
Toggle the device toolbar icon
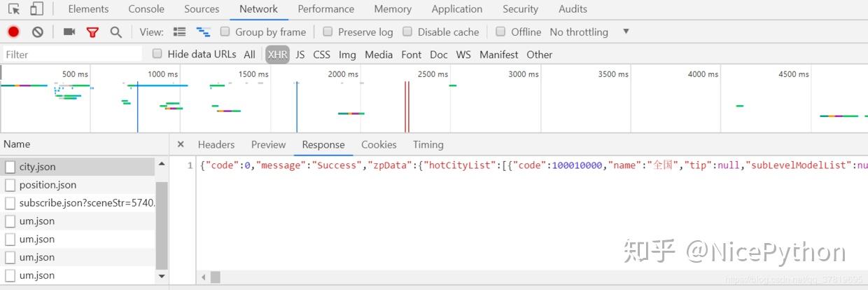(36, 9)
